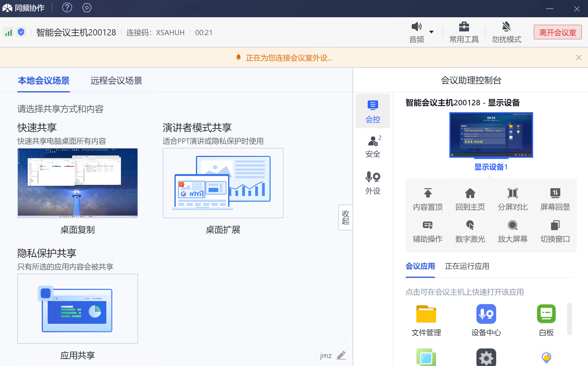Screen dimensions: 588x366
Task: Toggle 勿扰模式 do-not-disturb mode
Action: (506, 32)
